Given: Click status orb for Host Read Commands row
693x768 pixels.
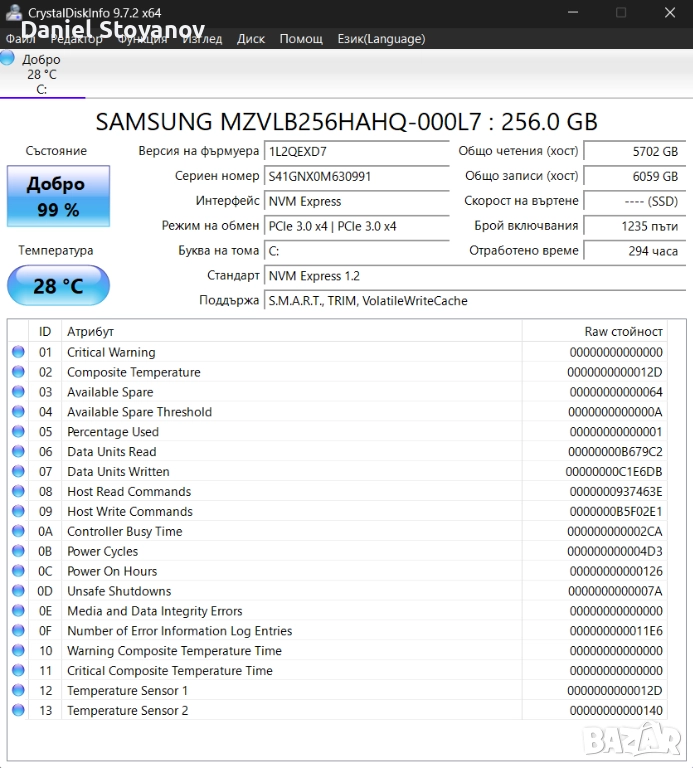Looking at the screenshot, I should click(18, 491).
